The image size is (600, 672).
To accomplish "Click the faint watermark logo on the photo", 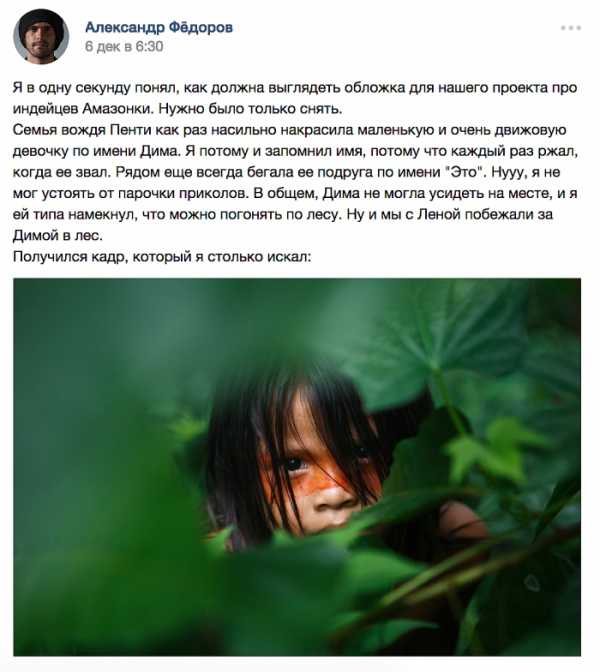I will pos(533,583).
